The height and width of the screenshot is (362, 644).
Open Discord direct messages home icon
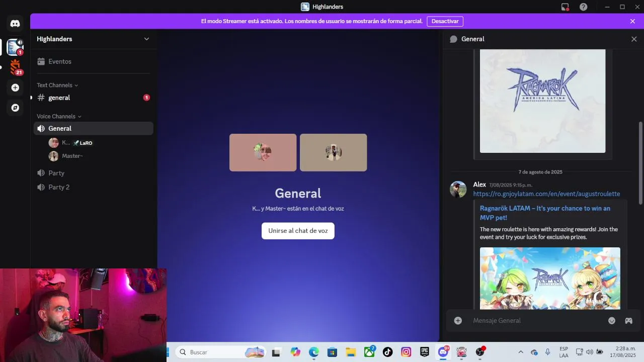tap(15, 24)
